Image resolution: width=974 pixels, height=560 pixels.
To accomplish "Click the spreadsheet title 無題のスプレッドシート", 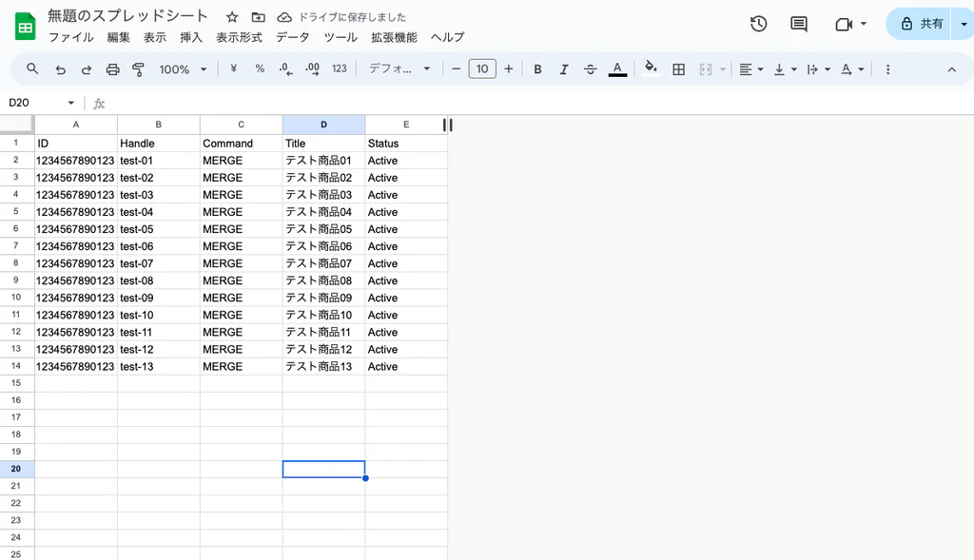I will pos(128,16).
